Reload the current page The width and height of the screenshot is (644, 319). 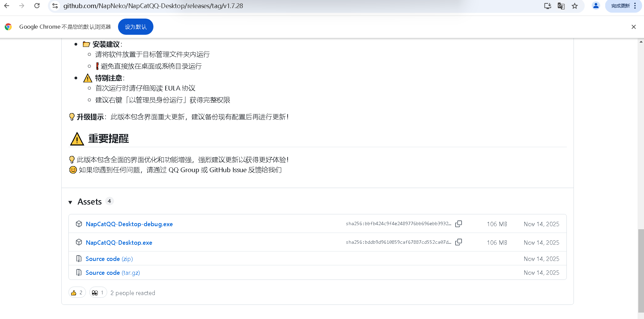(x=37, y=6)
